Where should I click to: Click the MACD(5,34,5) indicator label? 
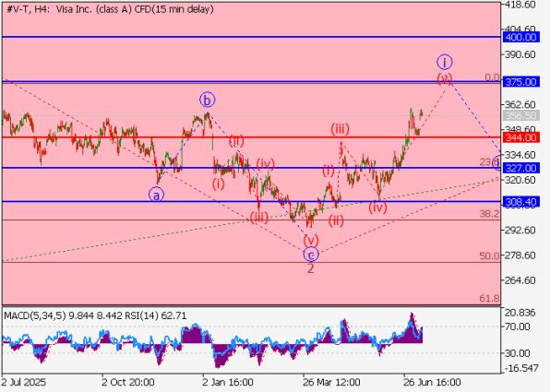(x=35, y=315)
